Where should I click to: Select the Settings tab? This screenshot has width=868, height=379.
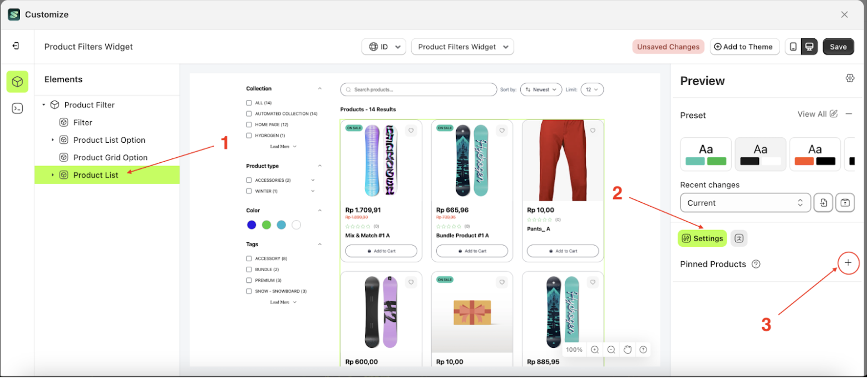pyautogui.click(x=702, y=238)
